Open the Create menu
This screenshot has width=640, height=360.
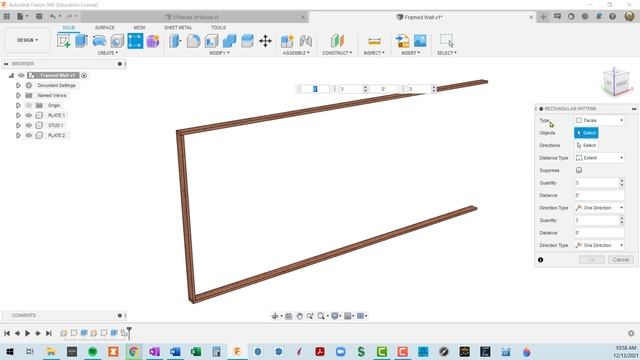pyautogui.click(x=108, y=53)
